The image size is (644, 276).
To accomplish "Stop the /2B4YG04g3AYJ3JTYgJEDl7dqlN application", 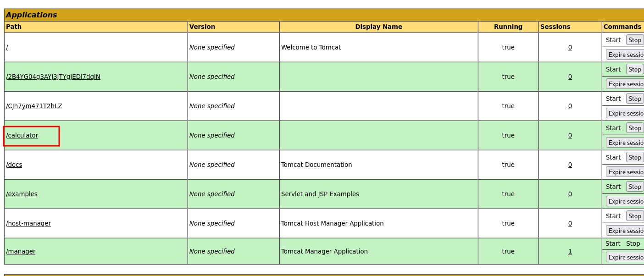I will (x=635, y=69).
